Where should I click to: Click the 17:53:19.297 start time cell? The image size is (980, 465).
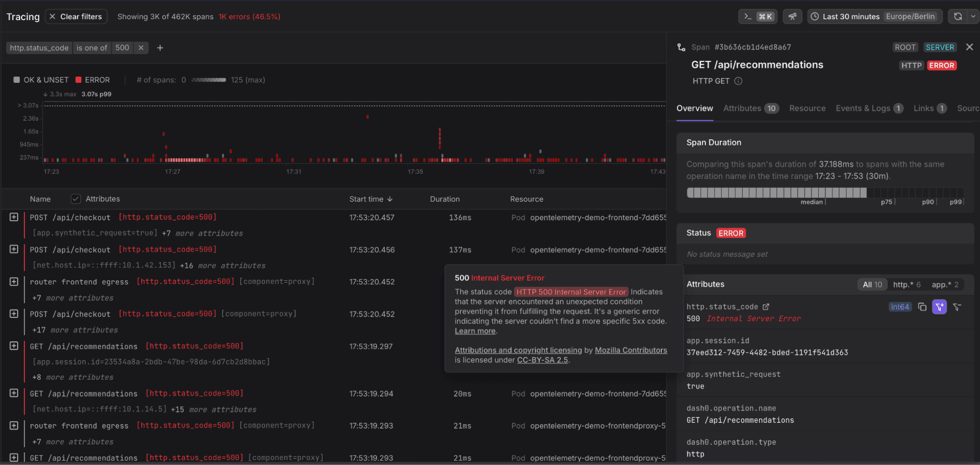371,346
